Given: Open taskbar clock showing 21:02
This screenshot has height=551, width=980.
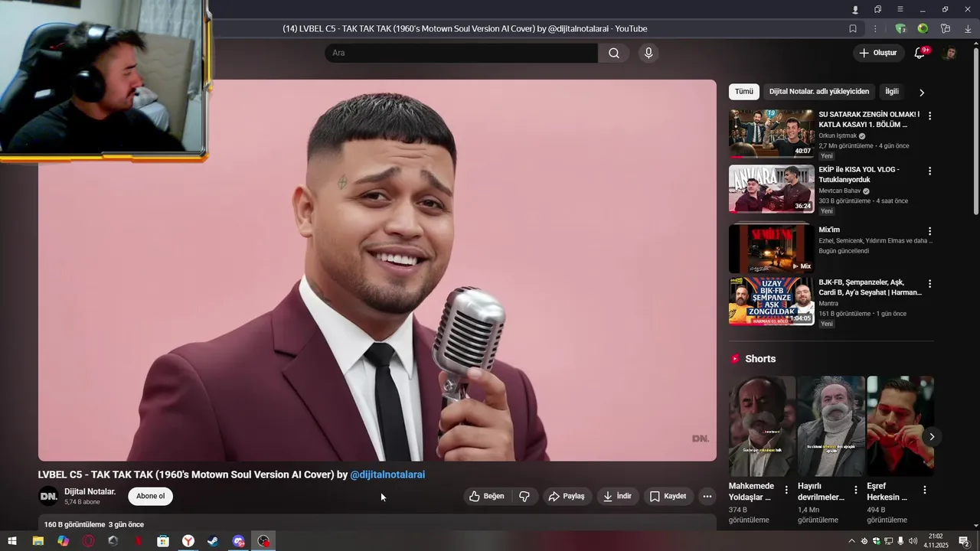Looking at the screenshot, I should click(936, 541).
